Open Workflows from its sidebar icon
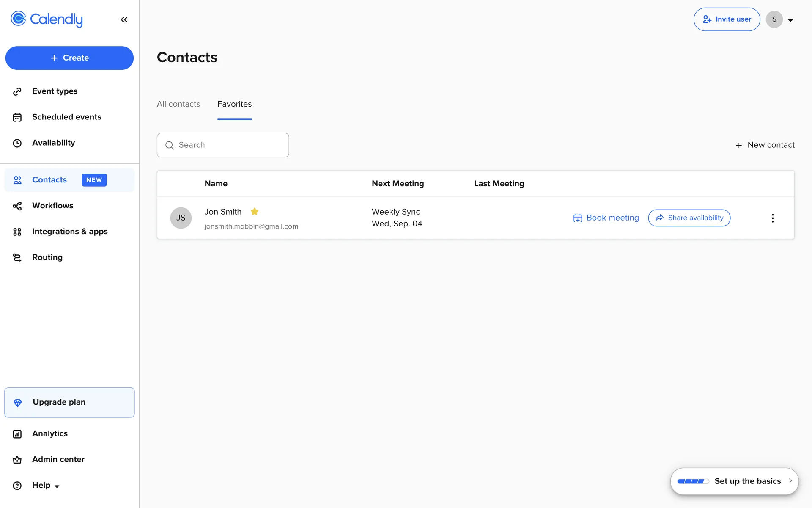The height and width of the screenshot is (508, 812). [x=17, y=206]
